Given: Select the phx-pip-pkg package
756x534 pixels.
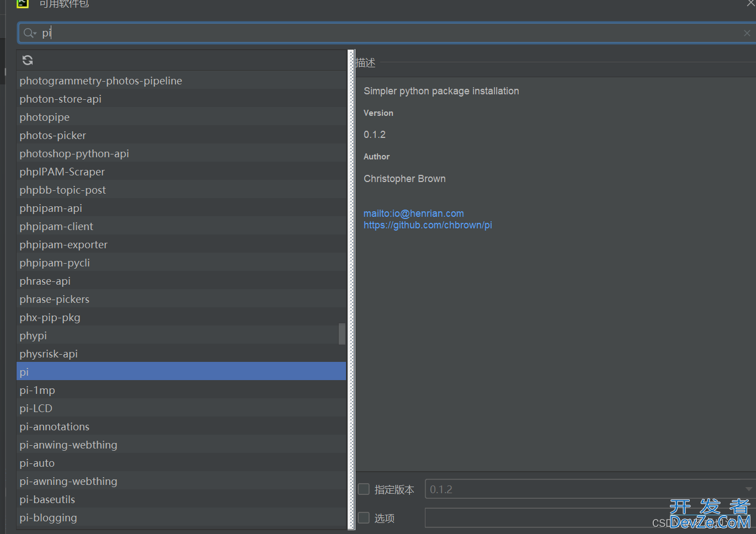Looking at the screenshot, I should click(x=181, y=317).
